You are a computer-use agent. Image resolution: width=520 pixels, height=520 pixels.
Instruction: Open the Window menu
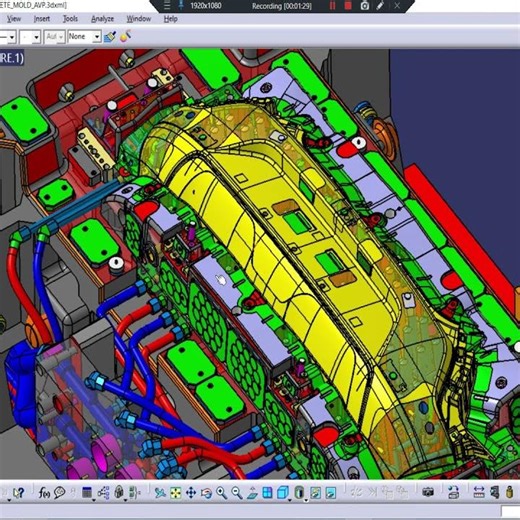tap(139, 19)
